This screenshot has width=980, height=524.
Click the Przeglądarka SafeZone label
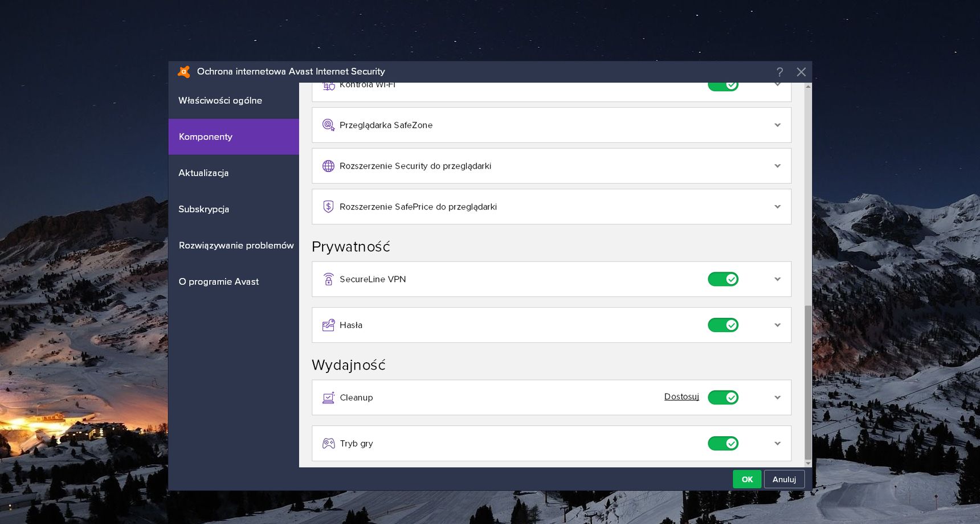[x=386, y=125]
